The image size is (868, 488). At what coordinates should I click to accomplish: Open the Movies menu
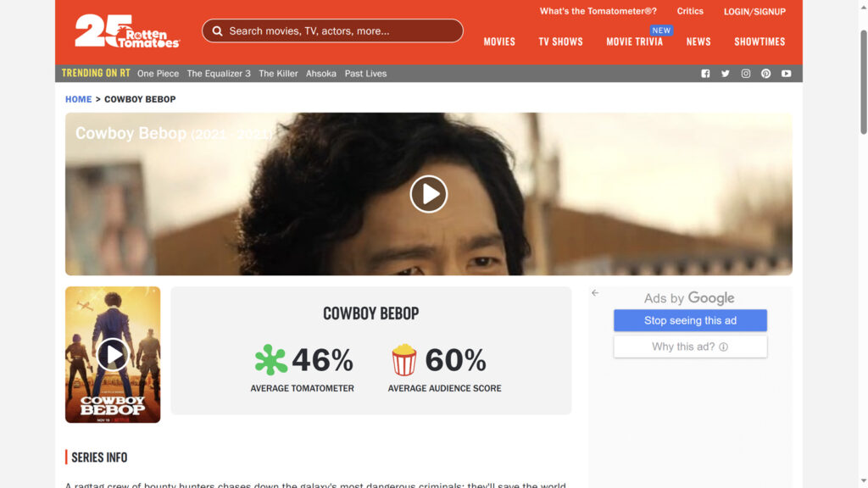499,42
